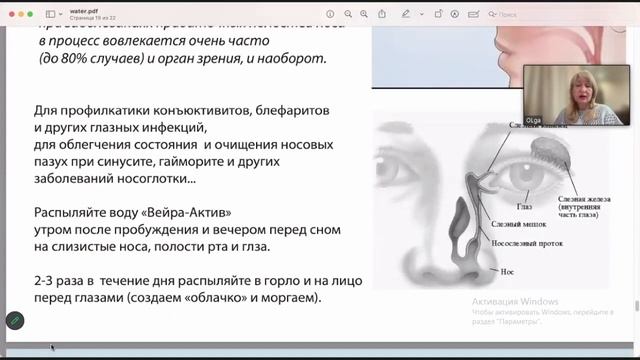This screenshot has height=360, width=640.
Task: Select the highlight pen tool
Action: (x=405, y=14)
